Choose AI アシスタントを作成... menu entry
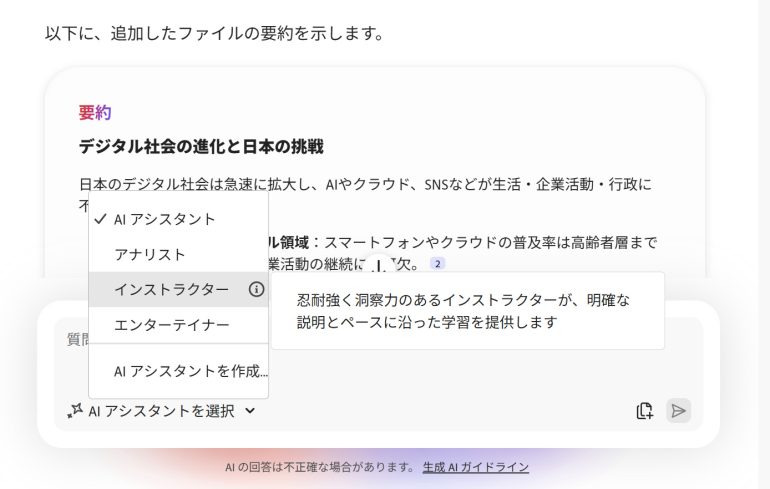This screenshot has width=770, height=489. (190, 371)
